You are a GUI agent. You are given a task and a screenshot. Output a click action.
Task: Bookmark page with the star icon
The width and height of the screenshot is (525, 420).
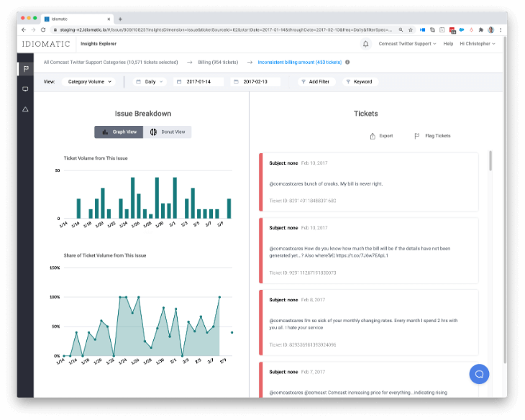410,30
